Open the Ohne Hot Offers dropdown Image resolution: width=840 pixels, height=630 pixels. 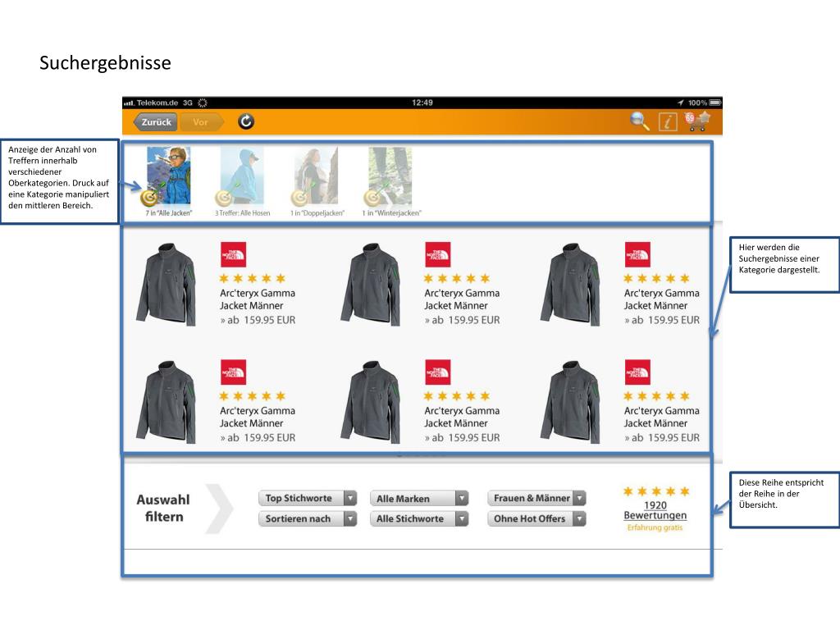tap(536, 518)
